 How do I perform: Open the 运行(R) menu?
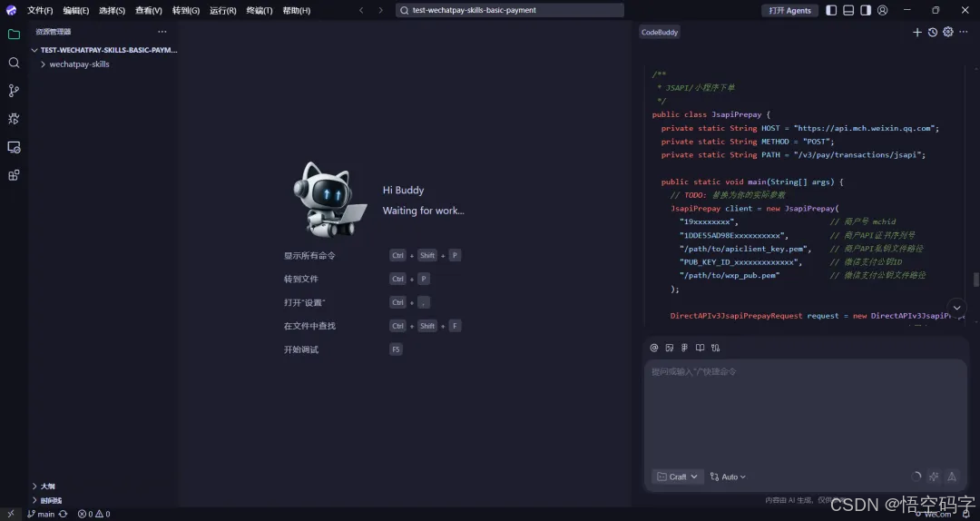click(x=223, y=10)
